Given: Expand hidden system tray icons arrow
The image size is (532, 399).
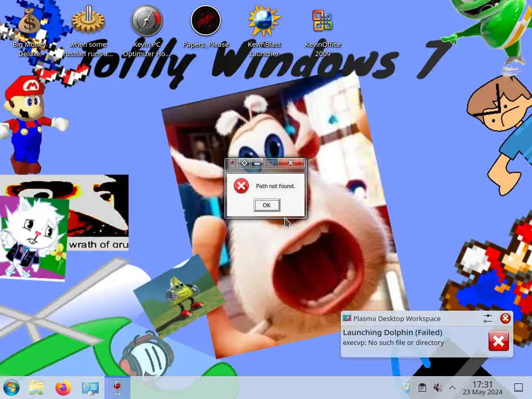Looking at the screenshot, I should [453, 388].
